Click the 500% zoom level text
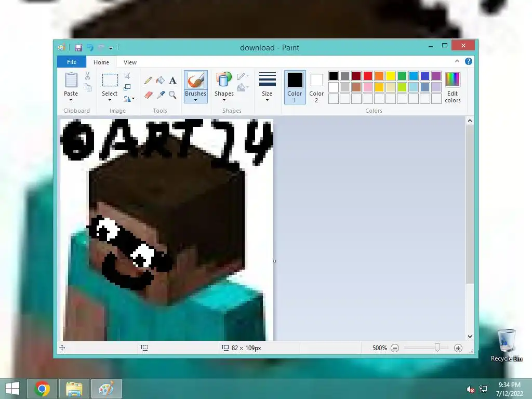 (x=380, y=348)
